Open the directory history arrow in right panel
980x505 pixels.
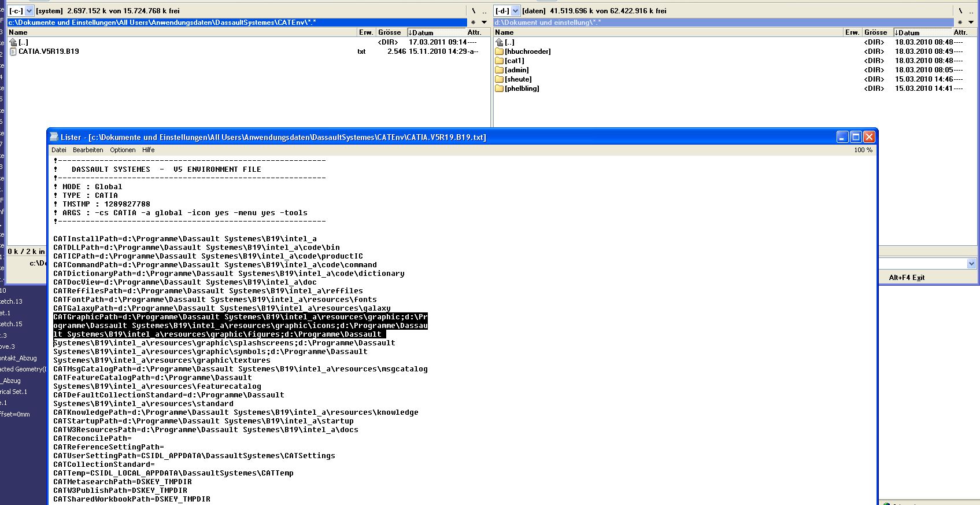(x=971, y=23)
